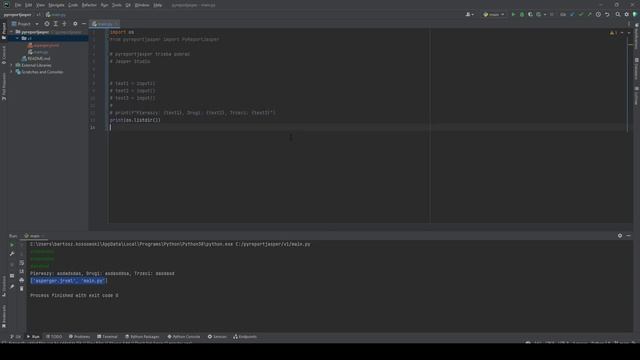Toggle soft-wrap in the Run console toolbar
640x360 pixels.
point(22,262)
